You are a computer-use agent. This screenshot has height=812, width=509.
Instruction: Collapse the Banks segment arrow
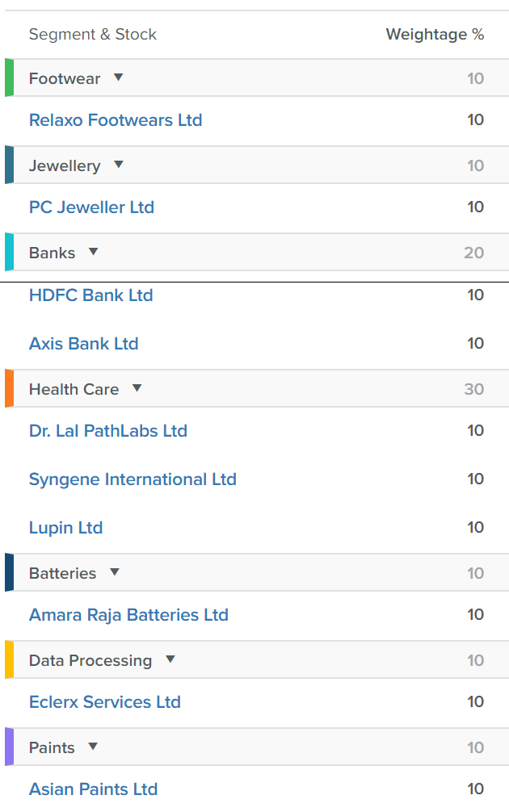(x=93, y=252)
